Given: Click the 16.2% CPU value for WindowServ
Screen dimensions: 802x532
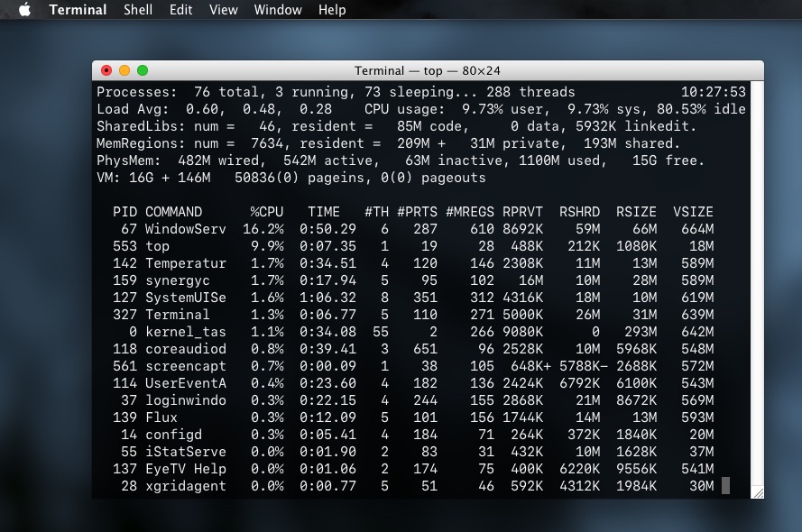Looking at the screenshot, I should [x=263, y=229].
